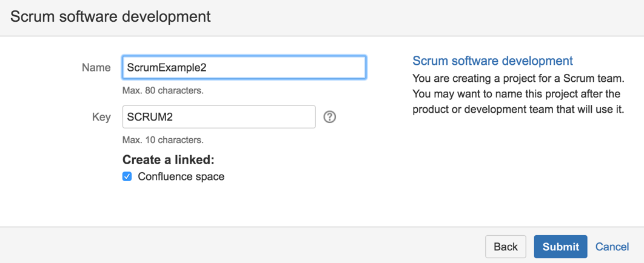Click the Name field label

pyautogui.click(x=96, y=68)
